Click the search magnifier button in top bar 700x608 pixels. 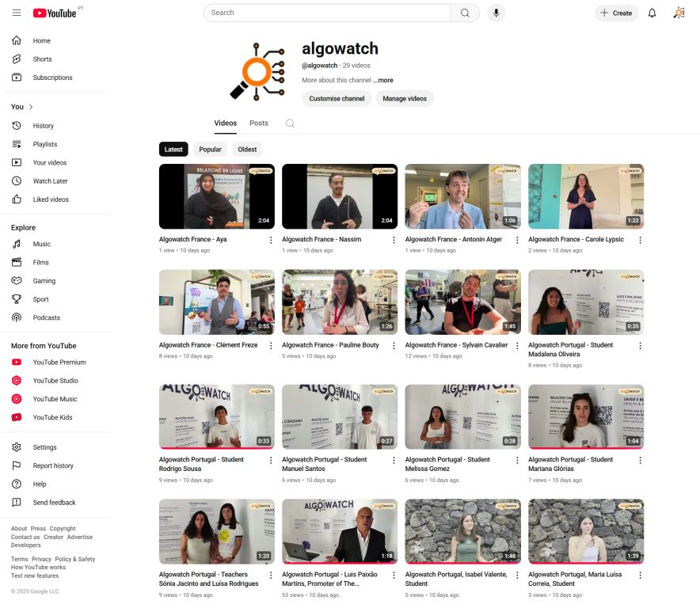pyautogui.click(x=465, y=13)
